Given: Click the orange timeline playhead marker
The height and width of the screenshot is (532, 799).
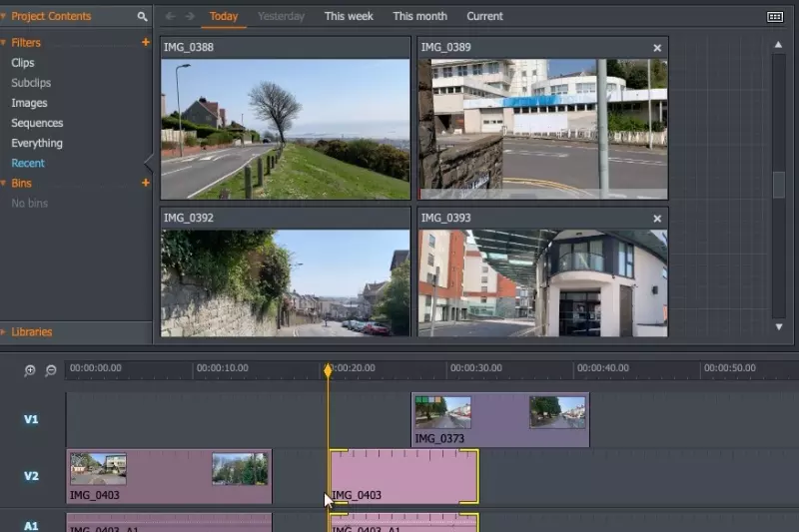Looking at the screenshot, I should tap(328, 370).
